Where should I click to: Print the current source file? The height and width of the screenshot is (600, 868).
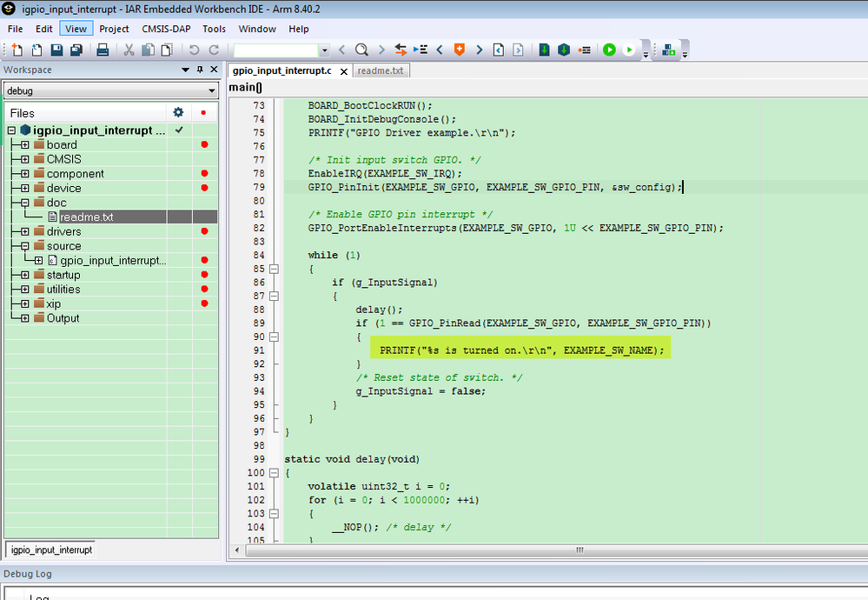[x=103, y=50]
